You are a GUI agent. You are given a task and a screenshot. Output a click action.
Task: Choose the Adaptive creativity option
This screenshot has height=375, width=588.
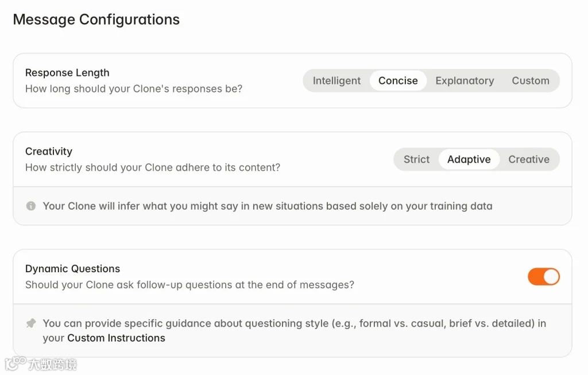(x=469, y=160)
